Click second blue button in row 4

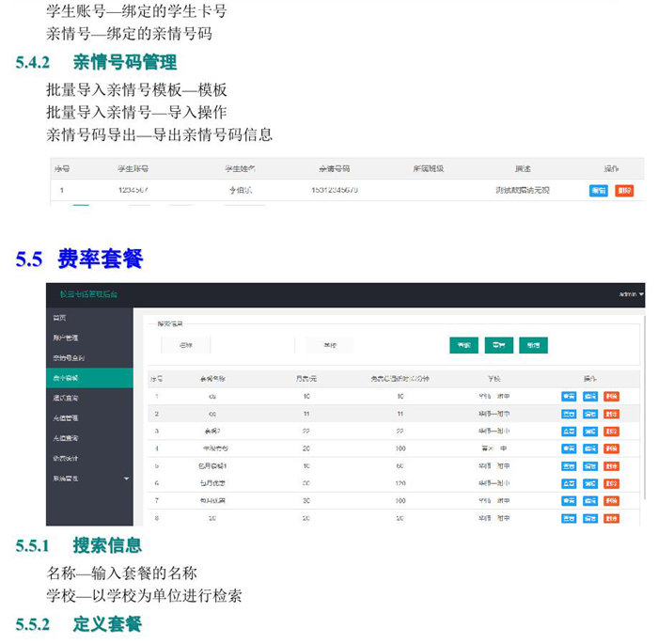click(x=590, y=448)
